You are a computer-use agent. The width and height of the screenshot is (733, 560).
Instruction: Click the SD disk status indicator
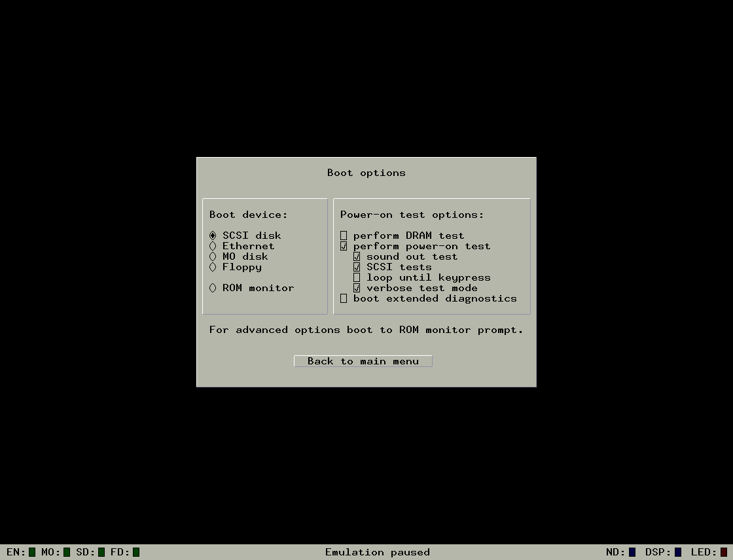tap(98, 551)
